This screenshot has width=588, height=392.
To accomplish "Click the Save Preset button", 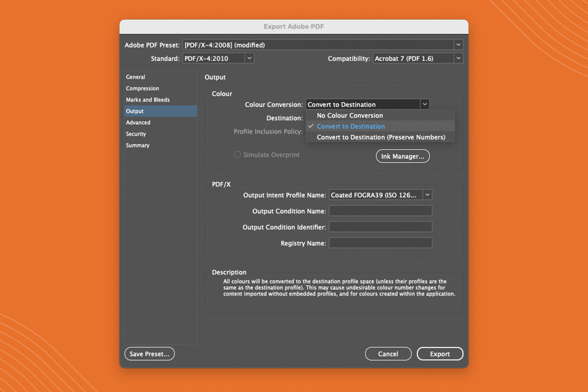I will (149, 354).
